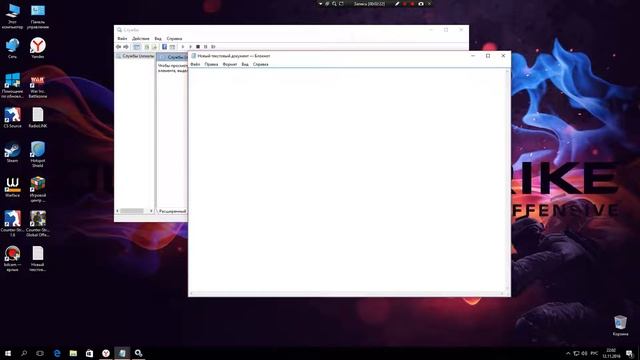Select the Сеть desktop icon

point(12,48)
